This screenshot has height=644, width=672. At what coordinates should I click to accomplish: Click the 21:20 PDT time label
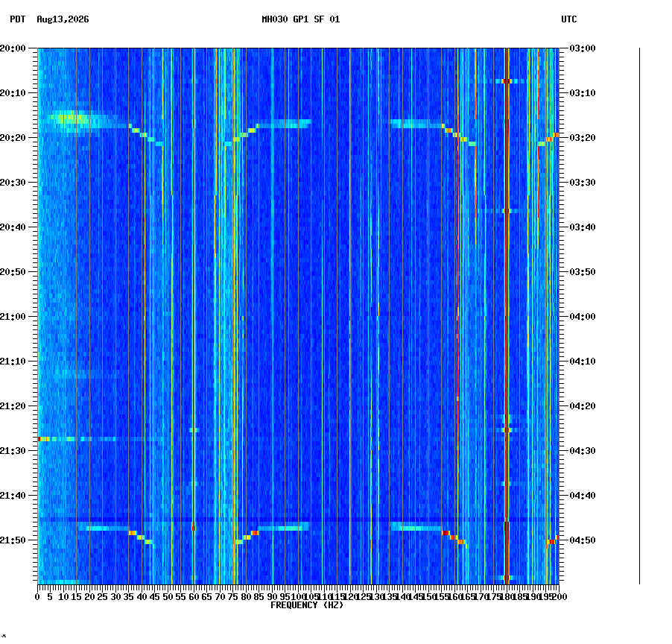13,406
